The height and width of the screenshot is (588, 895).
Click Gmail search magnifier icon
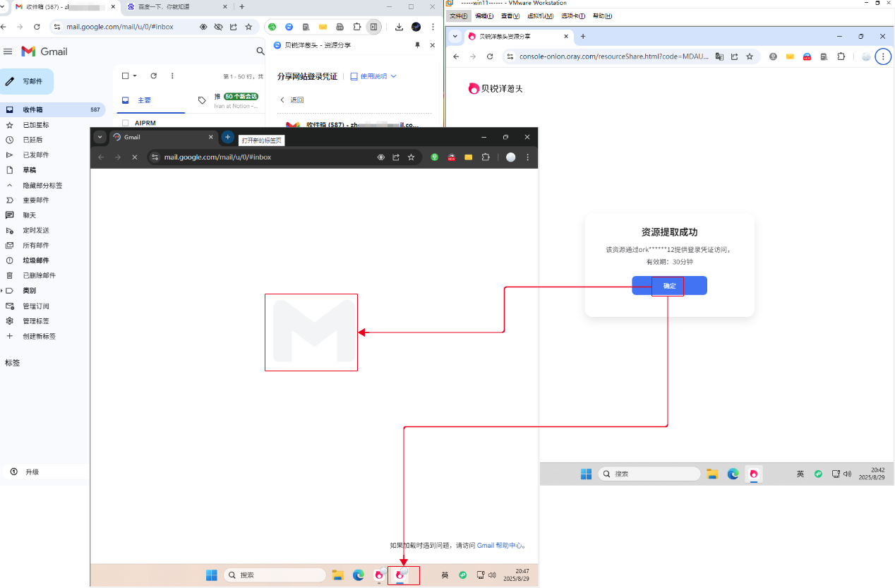[x=260, y=51]
